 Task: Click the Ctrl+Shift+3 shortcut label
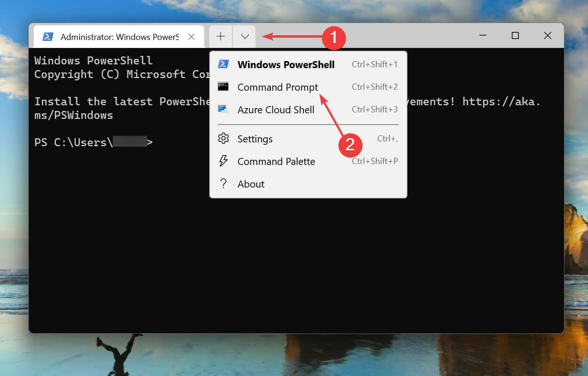point(374,110)
